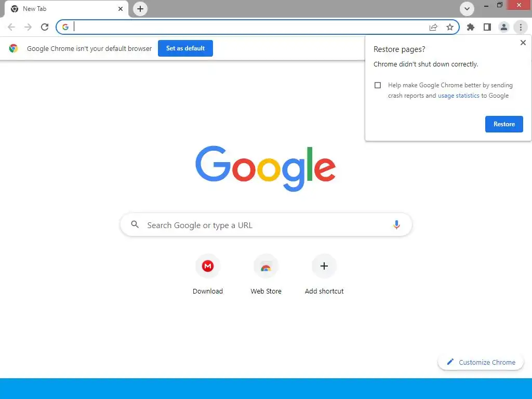Open the profile avatar icon
This screenshot has height=399, width=532.
(504, 27)
